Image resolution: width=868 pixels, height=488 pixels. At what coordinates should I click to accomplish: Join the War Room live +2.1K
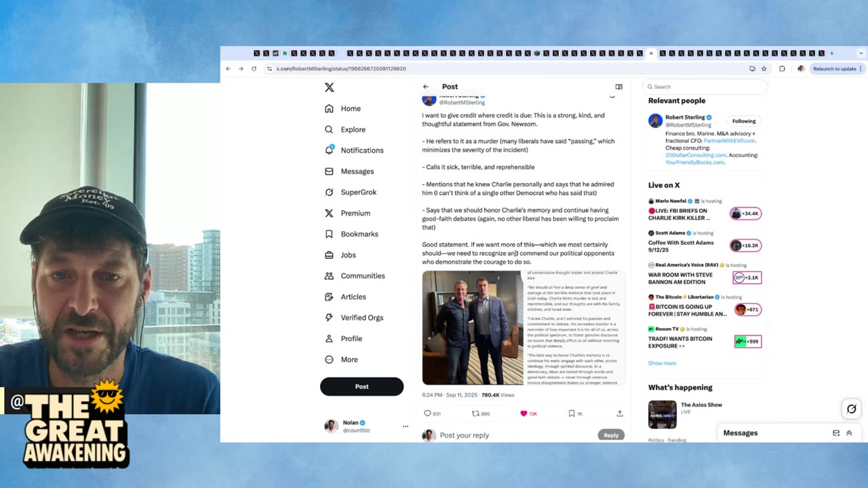pos(747,277)
